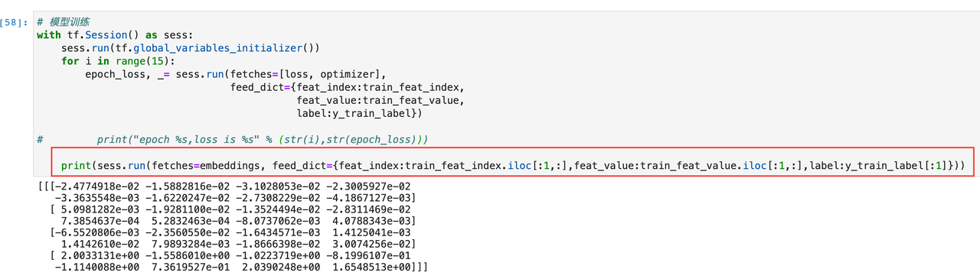Click the label:y_train_label}) line
Viewport: 980px width, 279px height.
359,113
